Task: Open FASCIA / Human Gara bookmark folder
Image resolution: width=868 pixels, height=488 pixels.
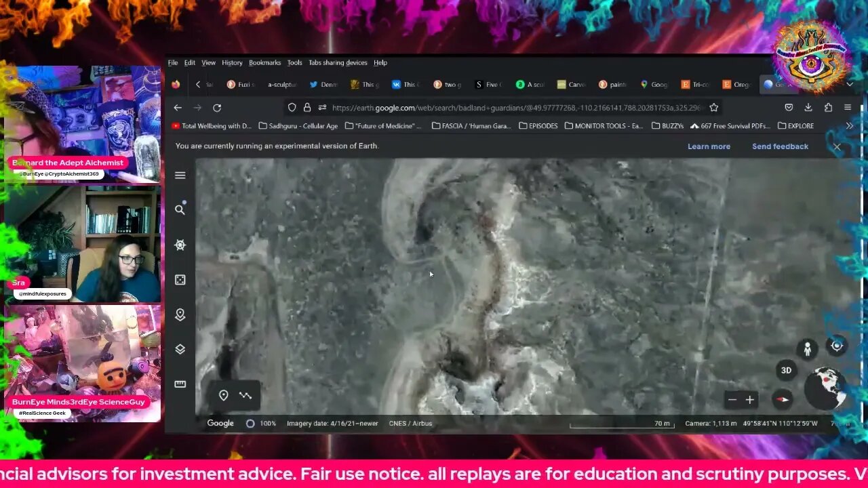Action: coord(471,126)
